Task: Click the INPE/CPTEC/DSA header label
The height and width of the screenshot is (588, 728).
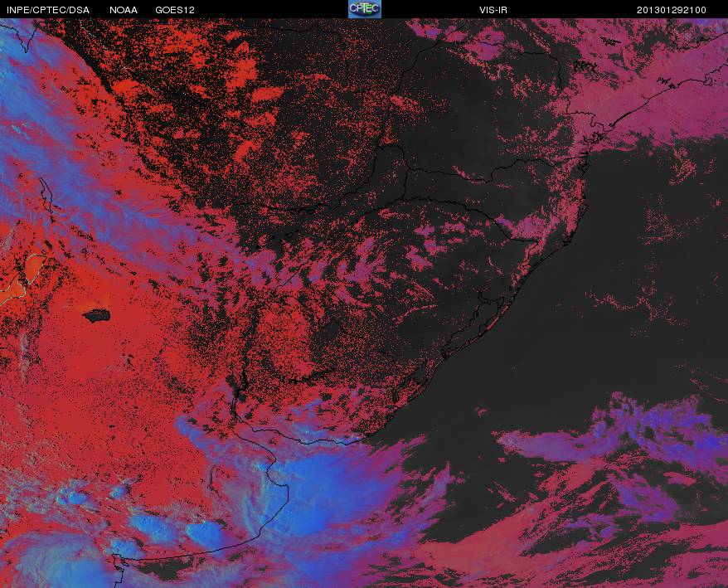Action: click(48, 10)
